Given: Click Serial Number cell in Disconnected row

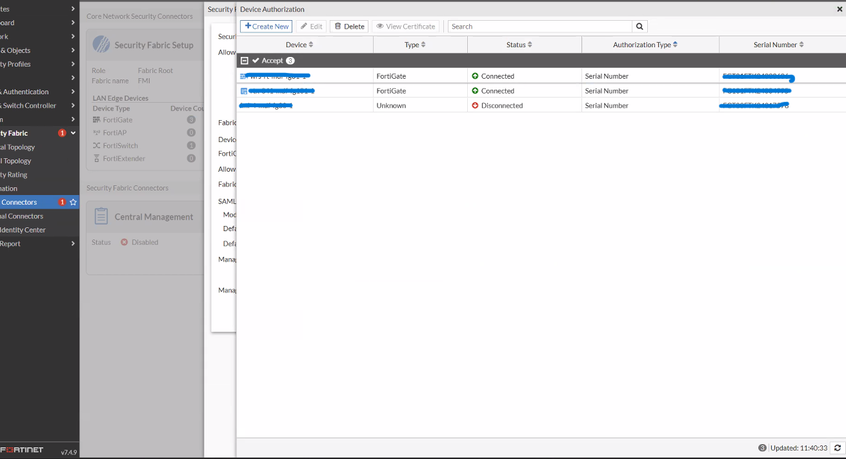Looking at the screenshot, I should click(x=782, y=105).
